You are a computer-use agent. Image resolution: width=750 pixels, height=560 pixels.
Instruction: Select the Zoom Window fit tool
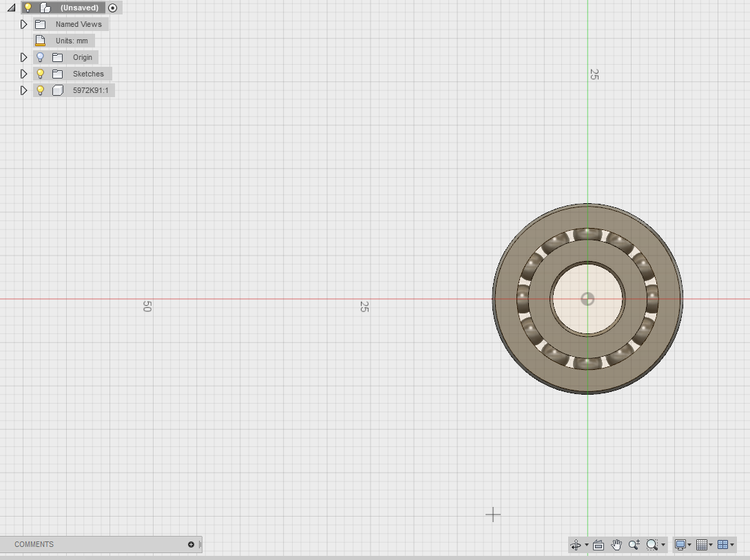click(x=652, y=545)
